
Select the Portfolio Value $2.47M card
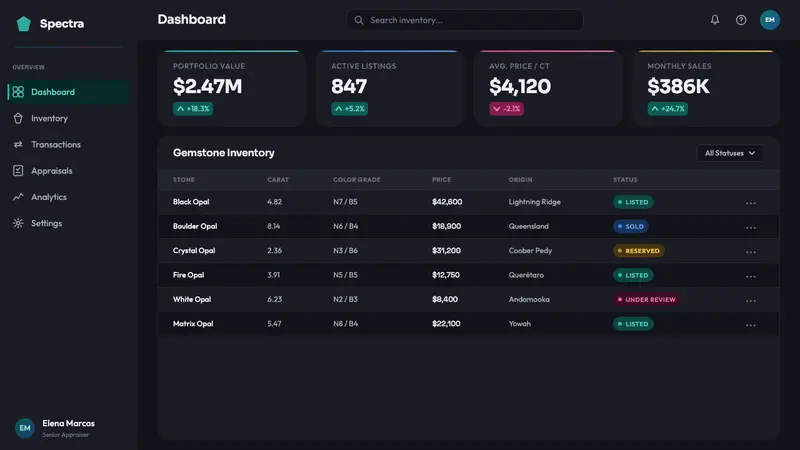(x=232, y=88)
